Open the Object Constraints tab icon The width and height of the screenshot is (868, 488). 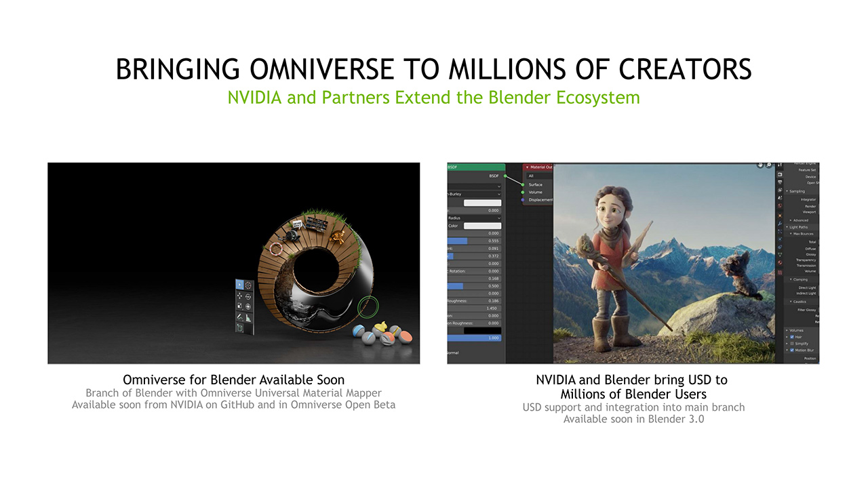coord(780,247)
